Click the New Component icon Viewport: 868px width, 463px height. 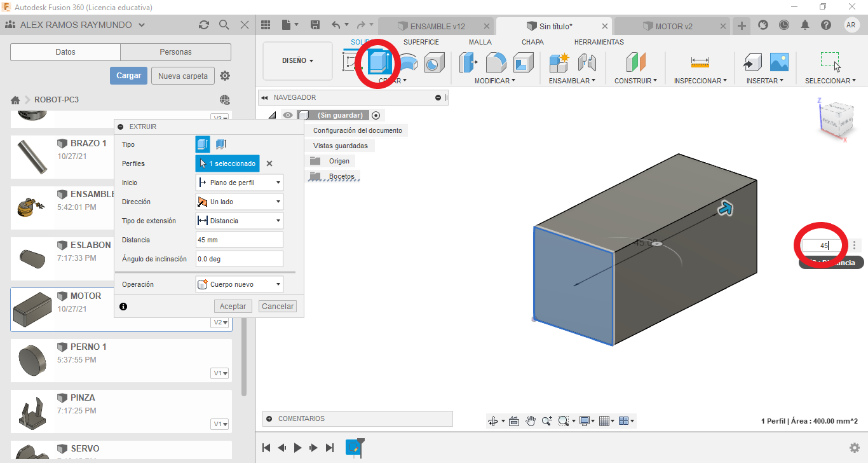(x=559, y=62)
